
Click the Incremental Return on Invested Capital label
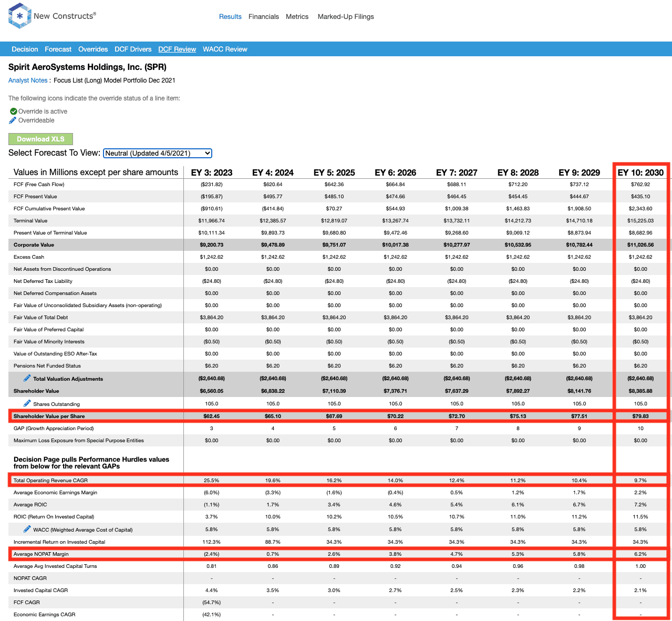[x=59, y=542]
